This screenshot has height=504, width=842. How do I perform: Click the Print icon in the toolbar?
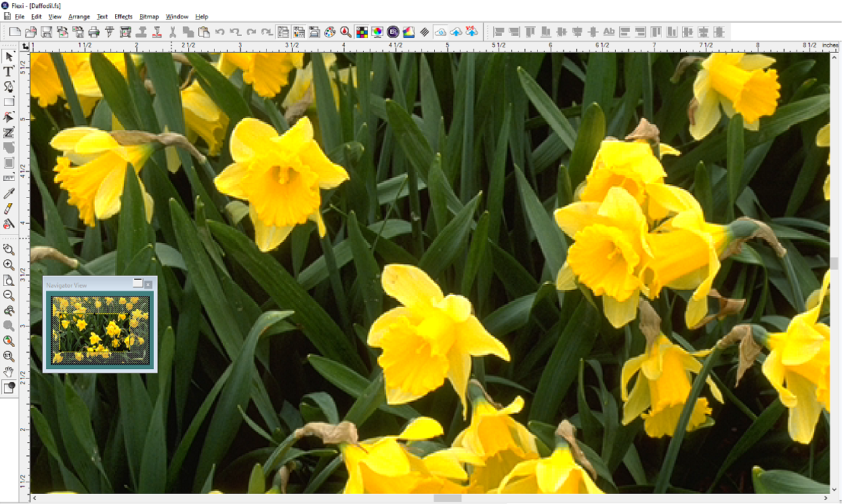tap(93, 32)
